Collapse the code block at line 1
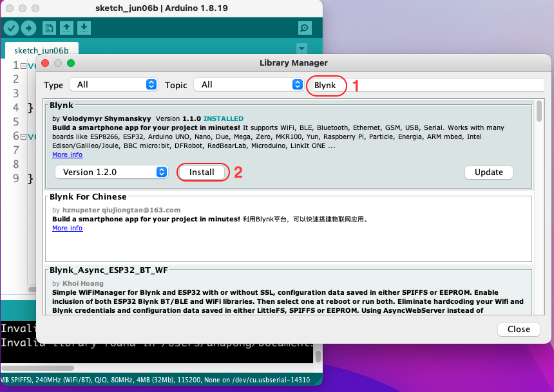The width and height of the screenshot is (554, 392). tap(23, 66)
